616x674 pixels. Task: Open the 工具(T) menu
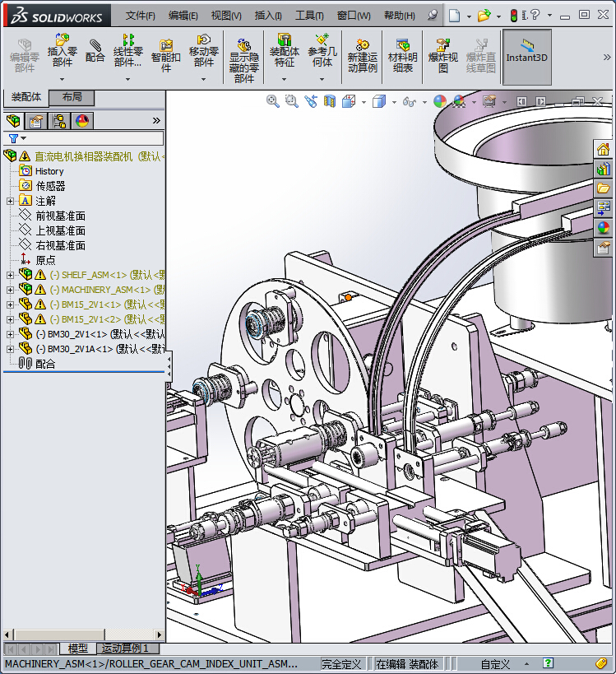[309, 16]
